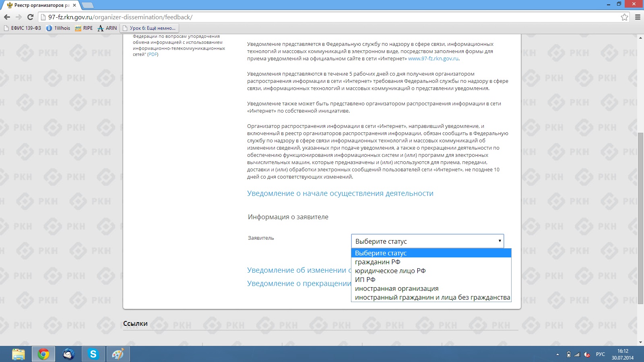Open the network signal tray icon
The image size is (644, 362).
(577, 354)
